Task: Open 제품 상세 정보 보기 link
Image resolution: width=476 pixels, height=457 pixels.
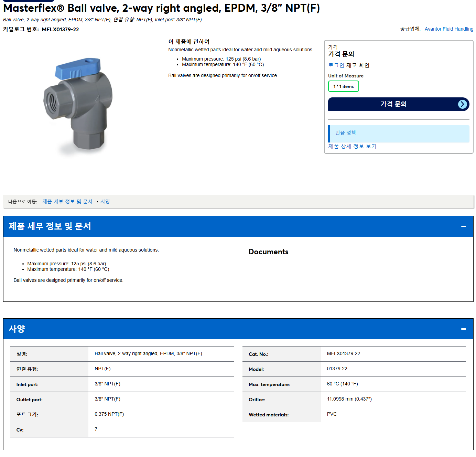Action: (352, 146)
